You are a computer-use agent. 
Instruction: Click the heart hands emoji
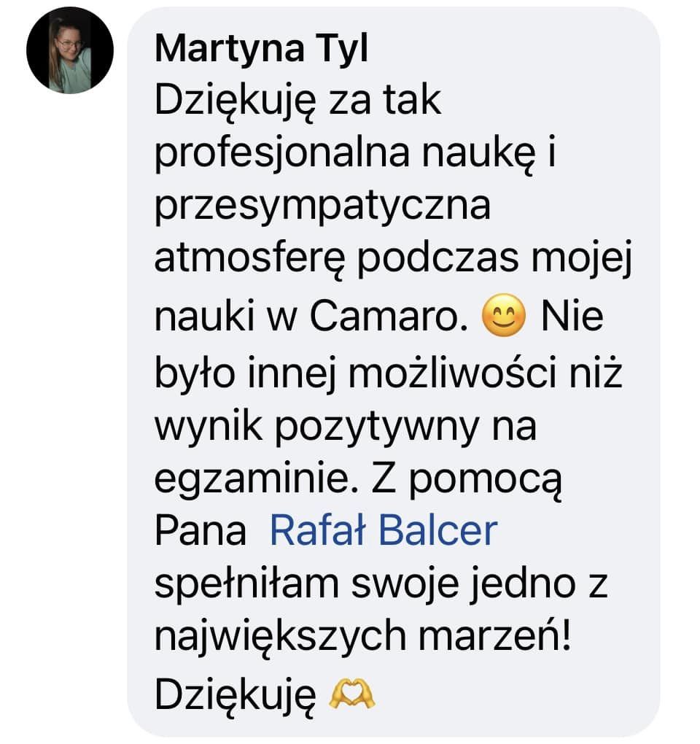[352, 694]
